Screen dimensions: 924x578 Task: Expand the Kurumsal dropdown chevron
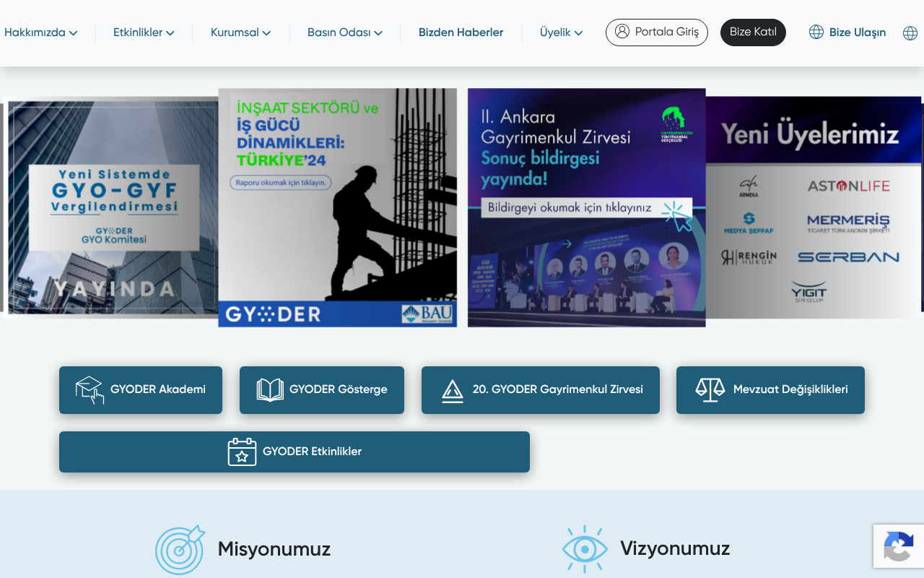266,33
